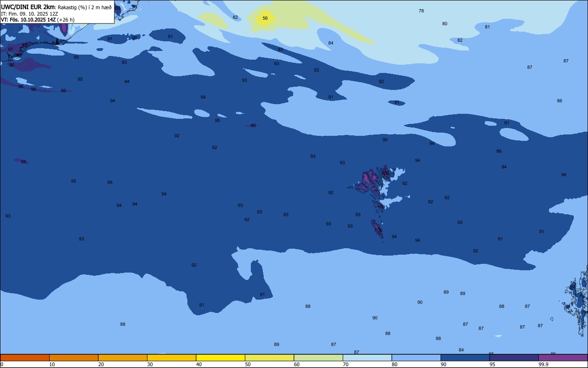Click the 81 humidity value on the map
Image resolution: width=588 pixels, height=368 pixels.
click(487, 27)
